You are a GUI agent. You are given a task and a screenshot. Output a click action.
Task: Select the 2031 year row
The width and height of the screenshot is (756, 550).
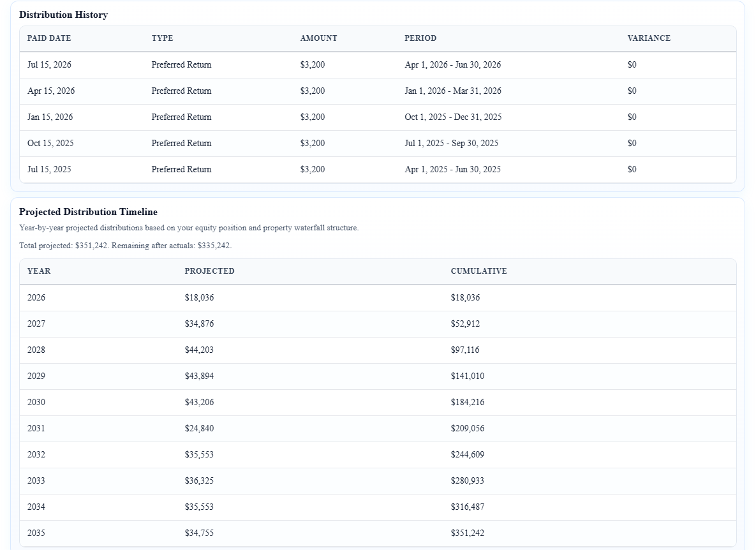pos(378,428)
